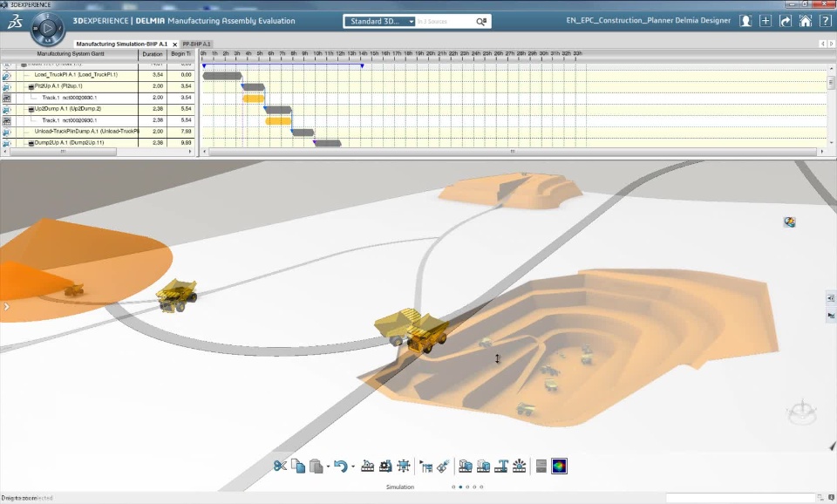
Task: Click the orange Track.1 bar under Up2Dump
Action: 278,121
